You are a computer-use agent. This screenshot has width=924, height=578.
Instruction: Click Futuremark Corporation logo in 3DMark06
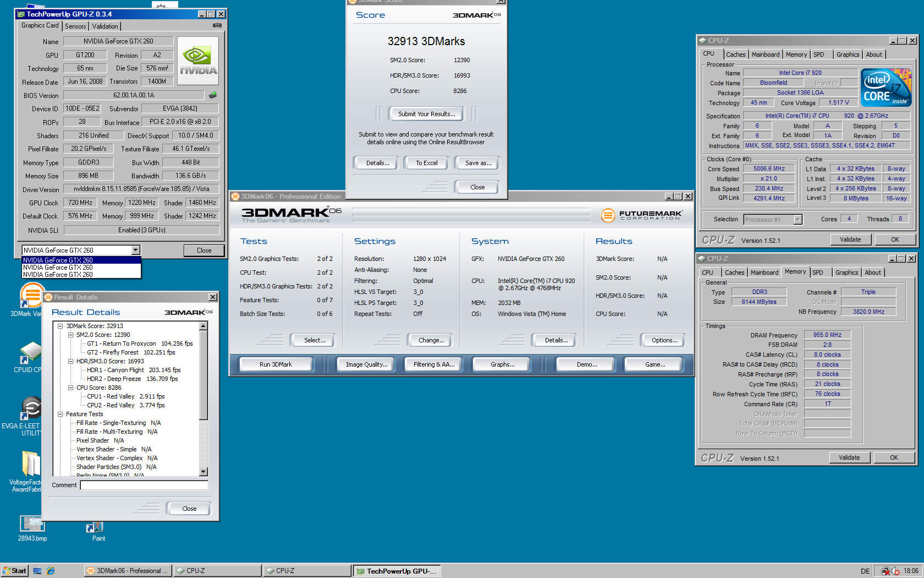[x=642, y=215]
